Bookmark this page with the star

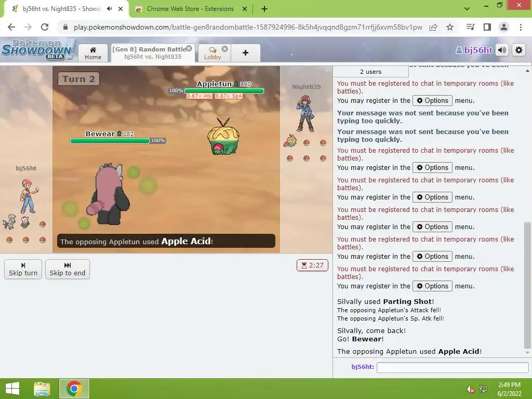click(450, 27)
